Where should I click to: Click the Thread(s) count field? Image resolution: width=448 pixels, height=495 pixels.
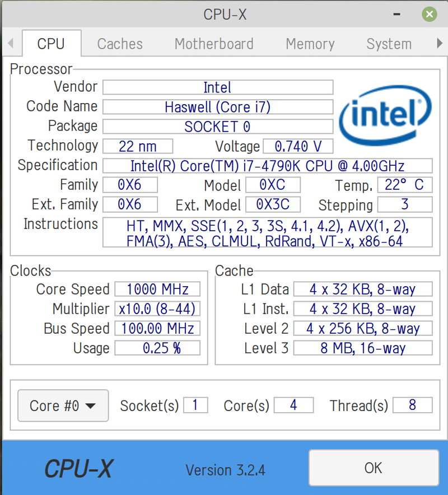coord(412,405)
